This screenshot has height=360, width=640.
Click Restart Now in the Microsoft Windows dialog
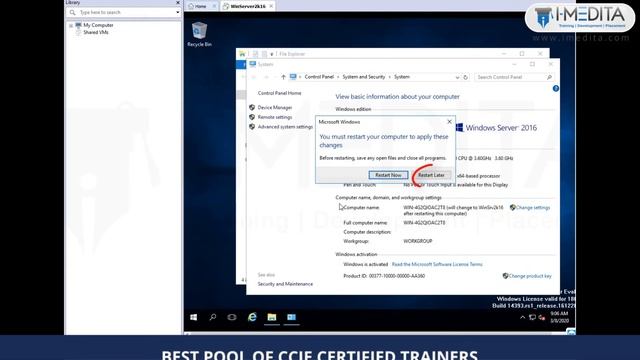click(x=388, y=175)
